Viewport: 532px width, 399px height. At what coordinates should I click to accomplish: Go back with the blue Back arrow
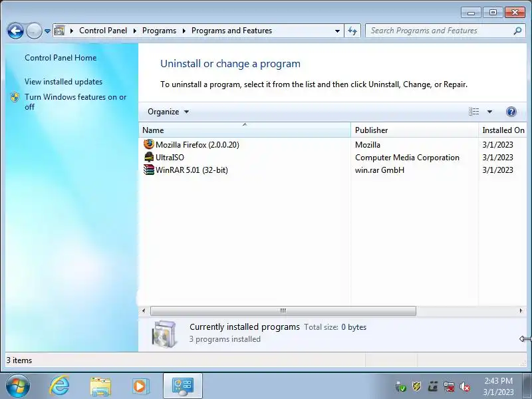[x=15, y=31]
